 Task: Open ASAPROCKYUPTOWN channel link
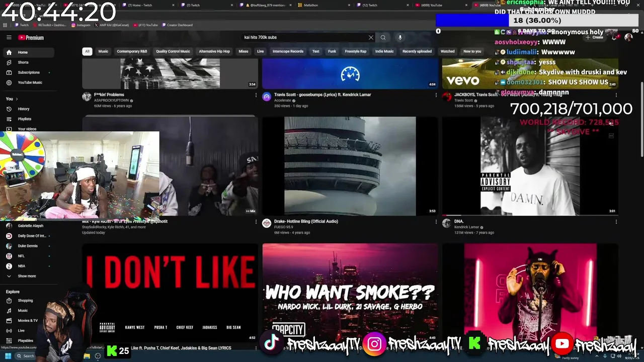(112, 101)
